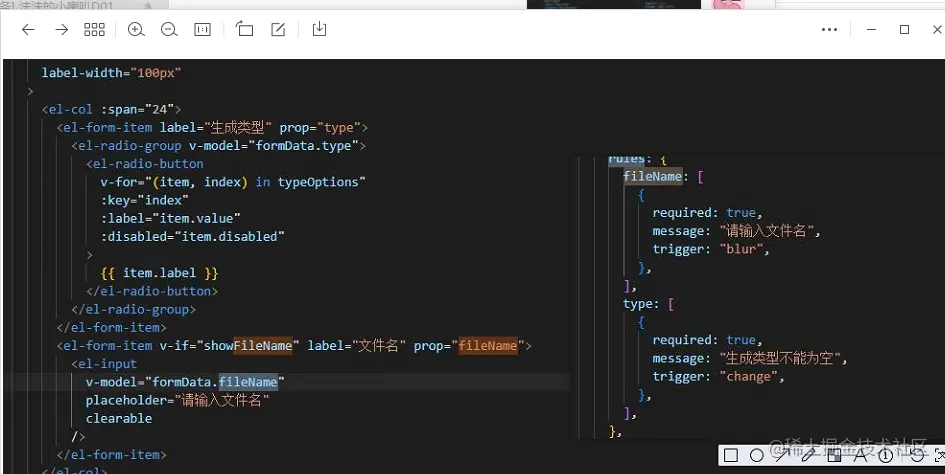The height and width of the screenshot is (474, 945).
Task: Show image at actual 1:1 size
Action: 202,30
